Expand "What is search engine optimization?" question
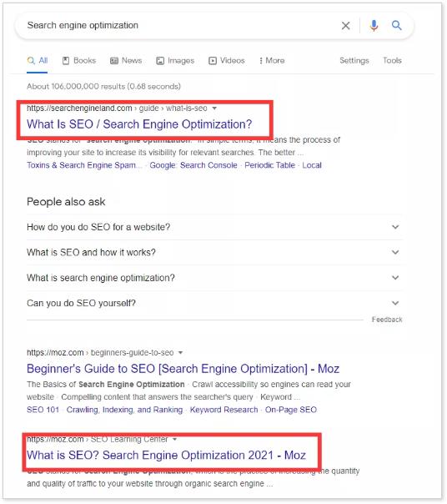 point(214,278)
